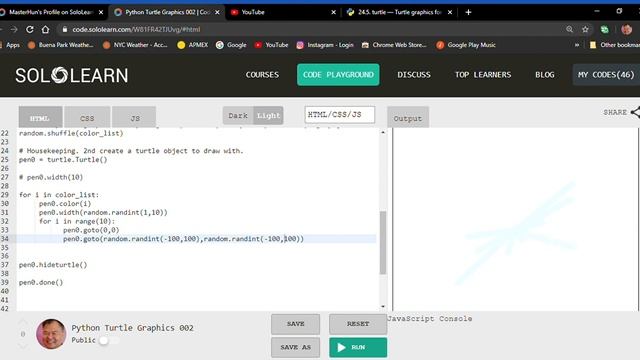Open the APMEX bookmark
640x360 pixels.
click(x=193, y=45)
